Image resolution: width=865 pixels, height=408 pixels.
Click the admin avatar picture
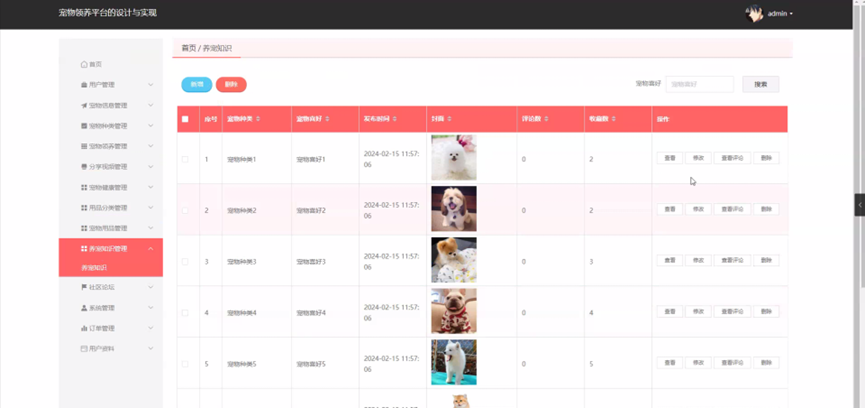[x=754, y=14]
